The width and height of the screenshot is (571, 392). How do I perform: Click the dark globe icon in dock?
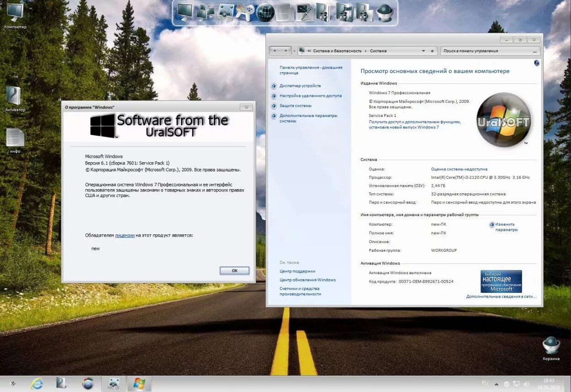pos(265,13)
